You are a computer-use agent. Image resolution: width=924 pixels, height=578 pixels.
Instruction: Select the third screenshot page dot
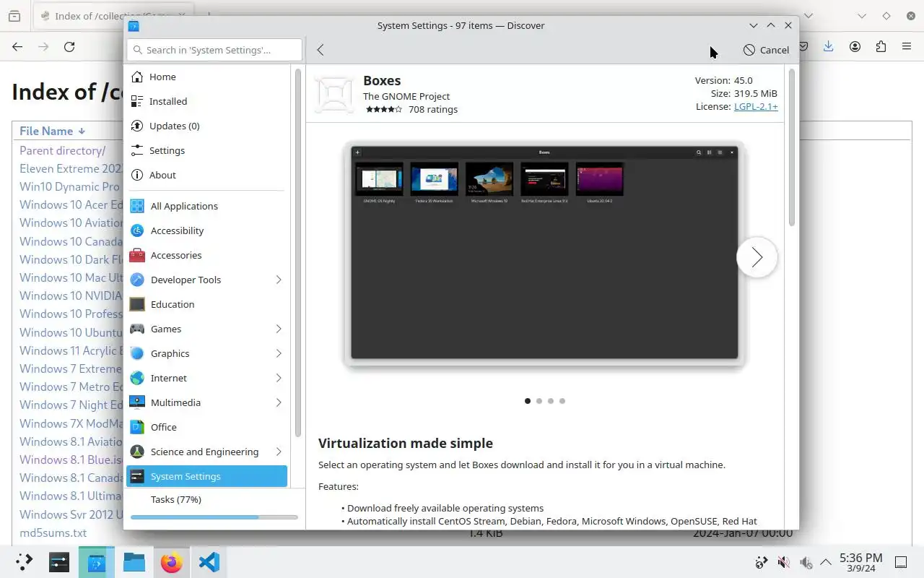551,401
